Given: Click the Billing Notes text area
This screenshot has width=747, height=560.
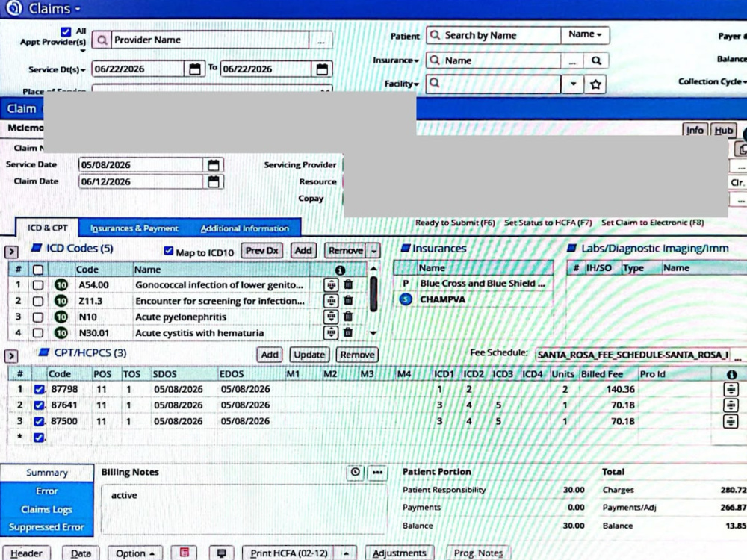Looking at the screenshot, I should [x=243, y=509].
